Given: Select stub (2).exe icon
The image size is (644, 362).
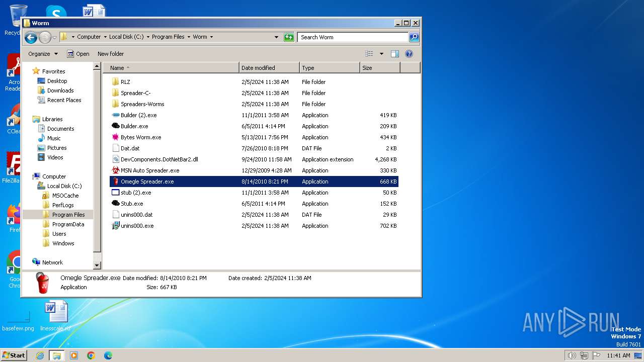Looking at the screenshot, I should click(x=115, y=193).
